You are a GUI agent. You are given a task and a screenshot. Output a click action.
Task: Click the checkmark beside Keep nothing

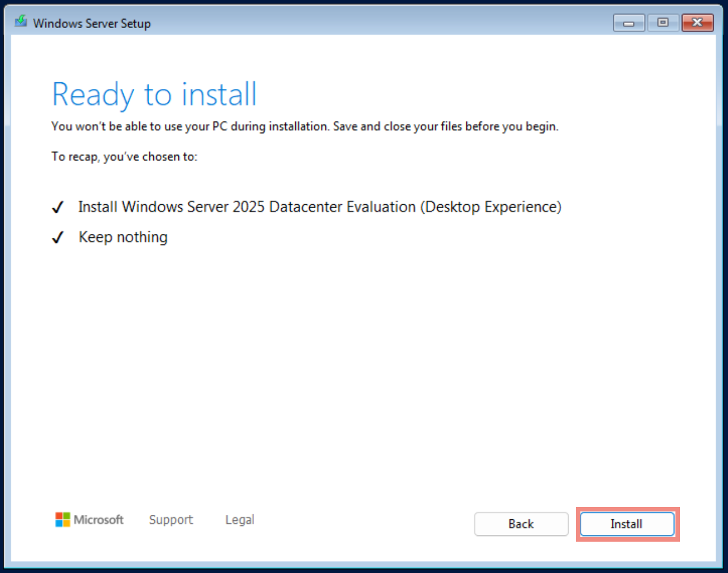(58, 237)
